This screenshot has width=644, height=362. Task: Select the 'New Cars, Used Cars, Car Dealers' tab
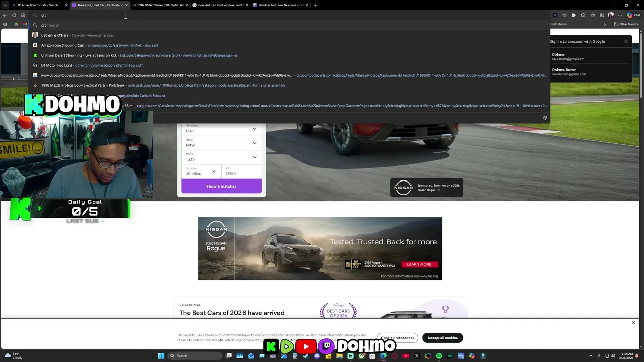(x=99, y=5)
